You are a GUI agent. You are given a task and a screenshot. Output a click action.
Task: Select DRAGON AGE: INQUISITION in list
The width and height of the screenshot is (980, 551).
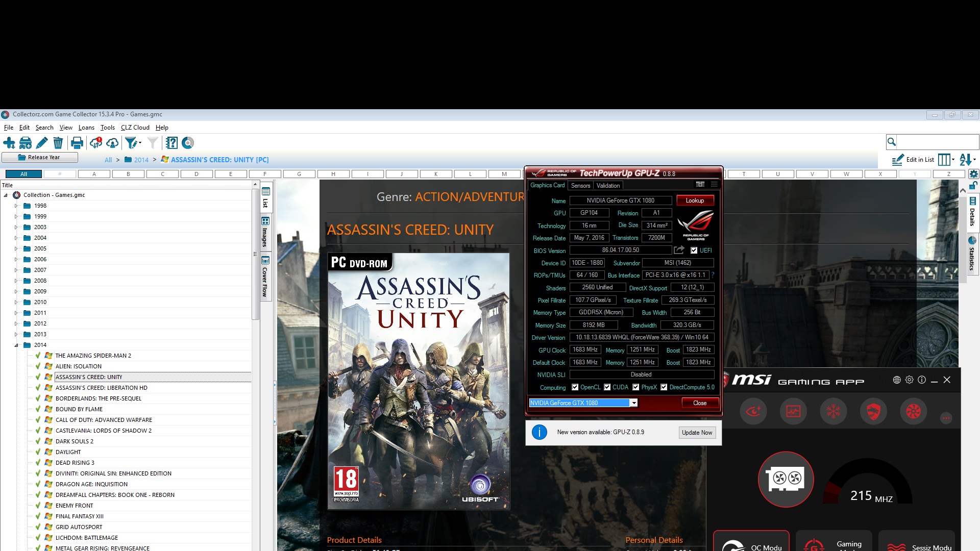click(x=91, y=484)
